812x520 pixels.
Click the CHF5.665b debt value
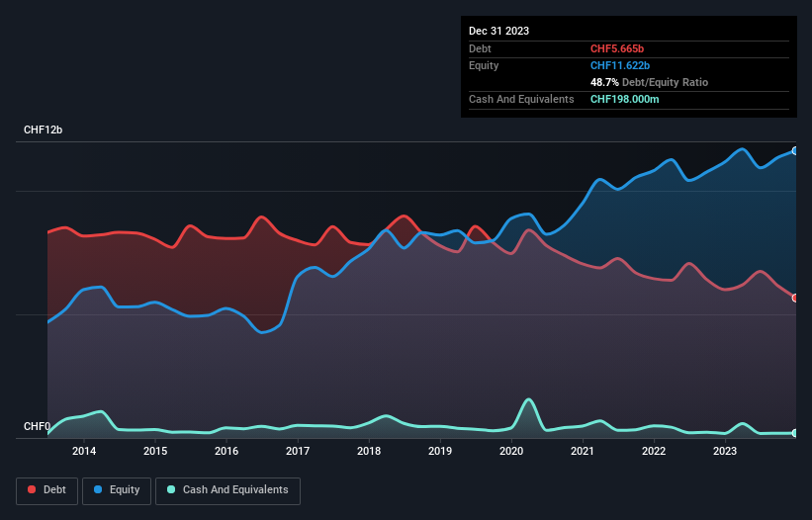[617, 48]
